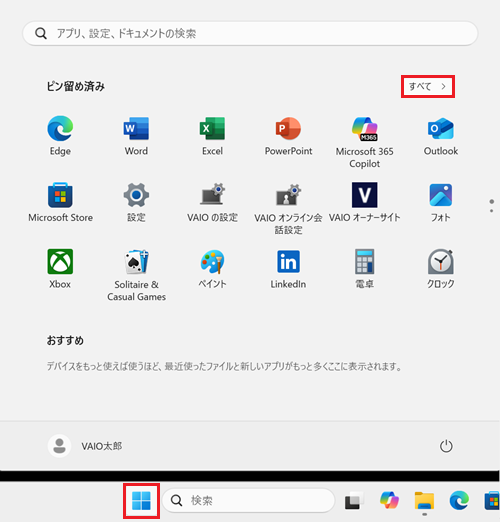Click the Windows Start button on taskbar
The width and height of the screenshot is (500, 522).
point(141,501)
